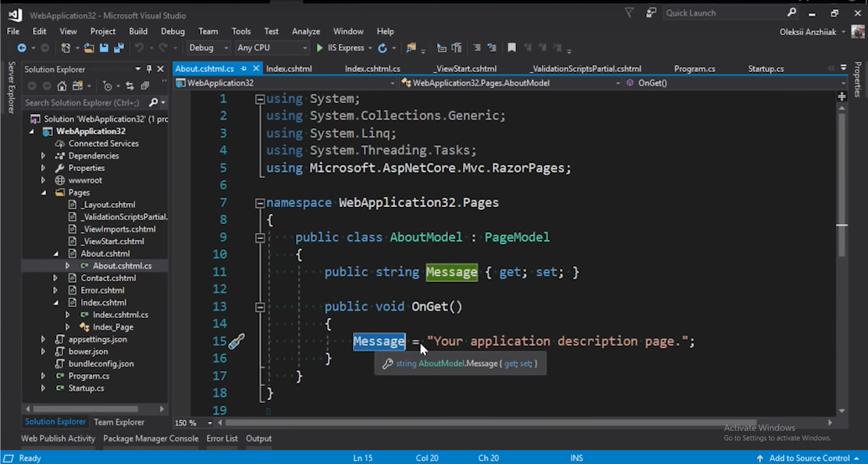Image resolution: width=868 pixels, height=464 pixels.
Task: Click Add to Source Control
Action: click(x=809, y=459)
